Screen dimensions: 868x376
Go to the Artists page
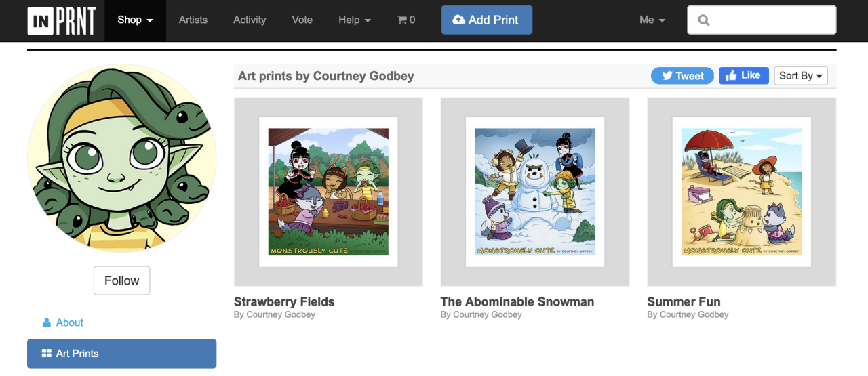point(193,20)
